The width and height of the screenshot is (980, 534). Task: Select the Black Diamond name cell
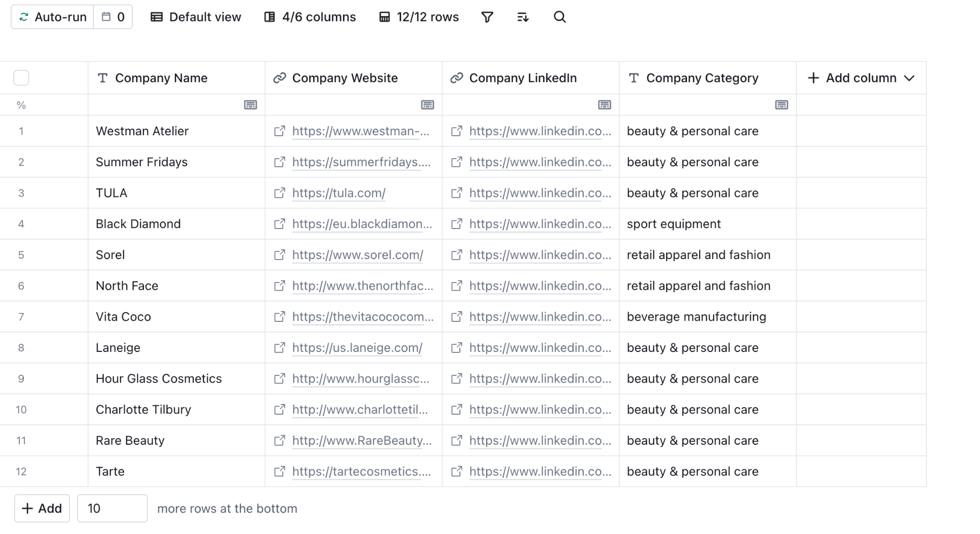177,224
